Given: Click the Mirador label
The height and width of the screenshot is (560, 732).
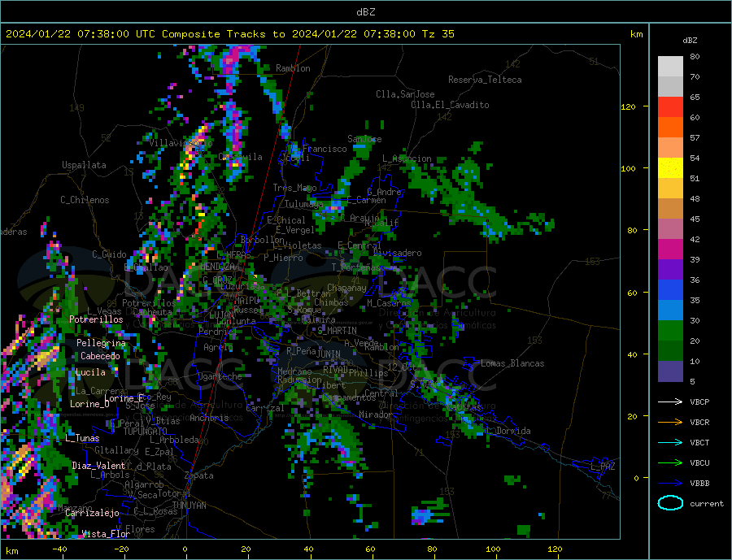Looking at the screenshot, I should (x=376, y=415).
